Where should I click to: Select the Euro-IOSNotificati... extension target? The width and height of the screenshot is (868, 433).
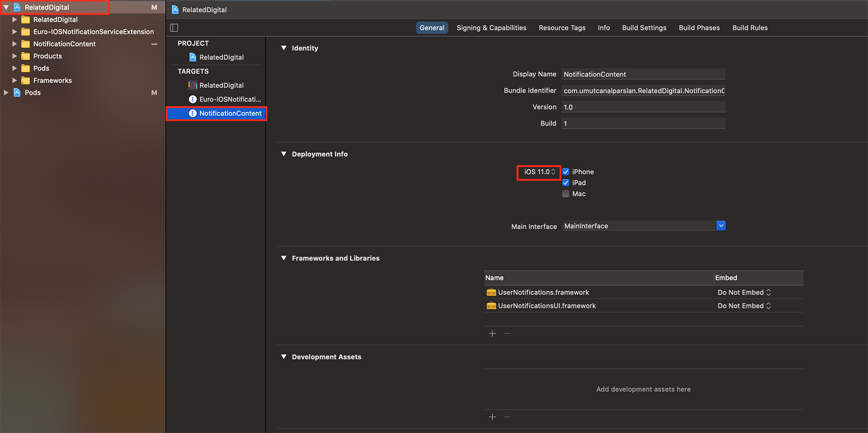pyautogui.click(x=229, y=99)
